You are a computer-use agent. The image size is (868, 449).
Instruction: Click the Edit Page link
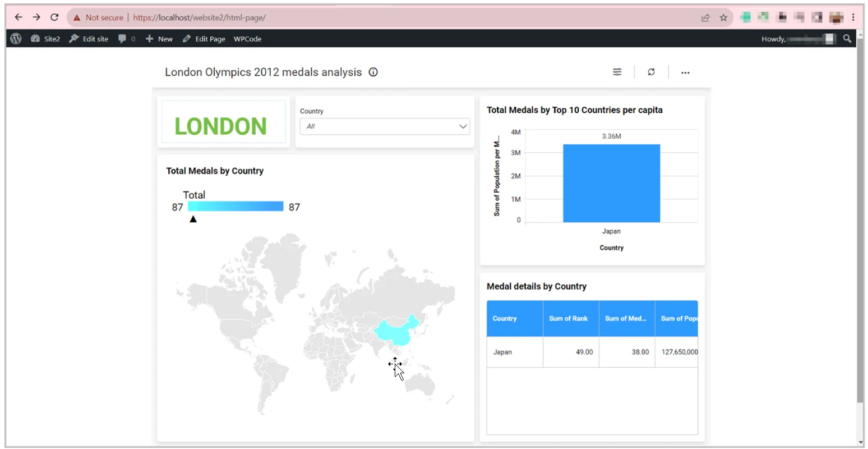[204, 39]
